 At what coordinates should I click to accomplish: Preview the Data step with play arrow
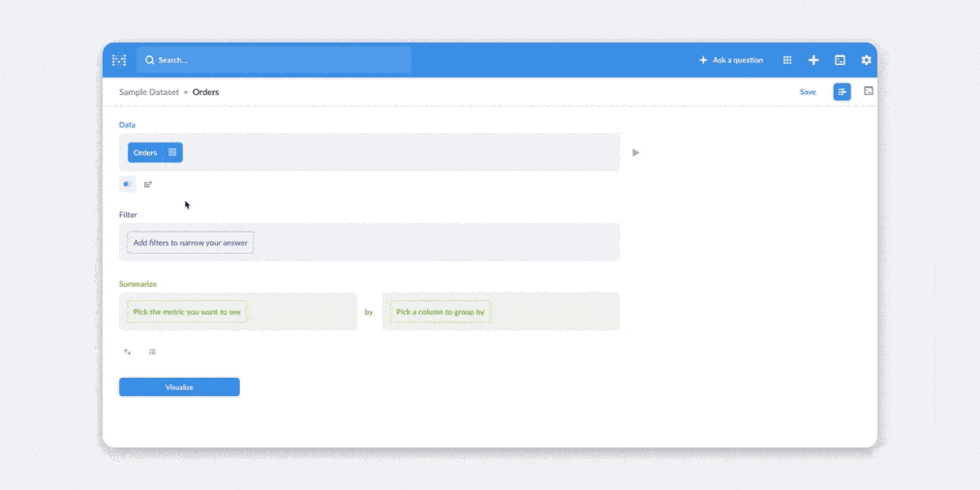point(635,152)
